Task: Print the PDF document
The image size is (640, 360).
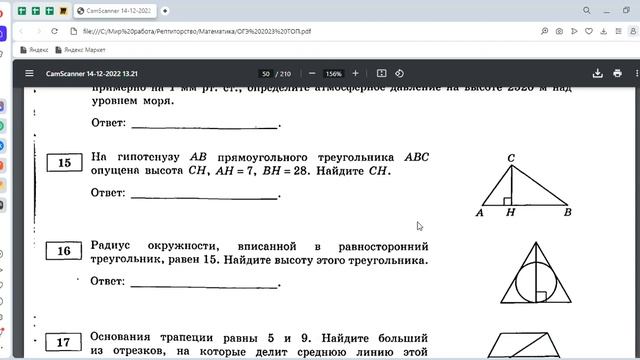Action: [618, 73]
